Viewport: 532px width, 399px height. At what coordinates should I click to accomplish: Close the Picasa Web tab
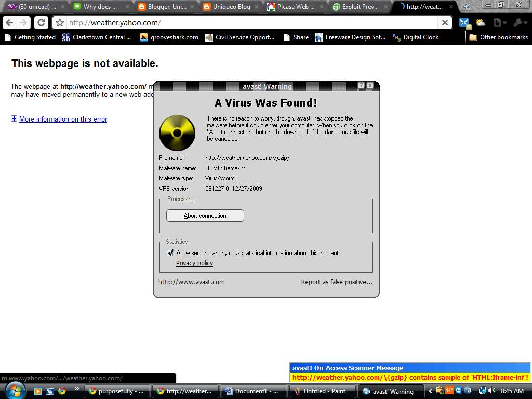point(321,7)
